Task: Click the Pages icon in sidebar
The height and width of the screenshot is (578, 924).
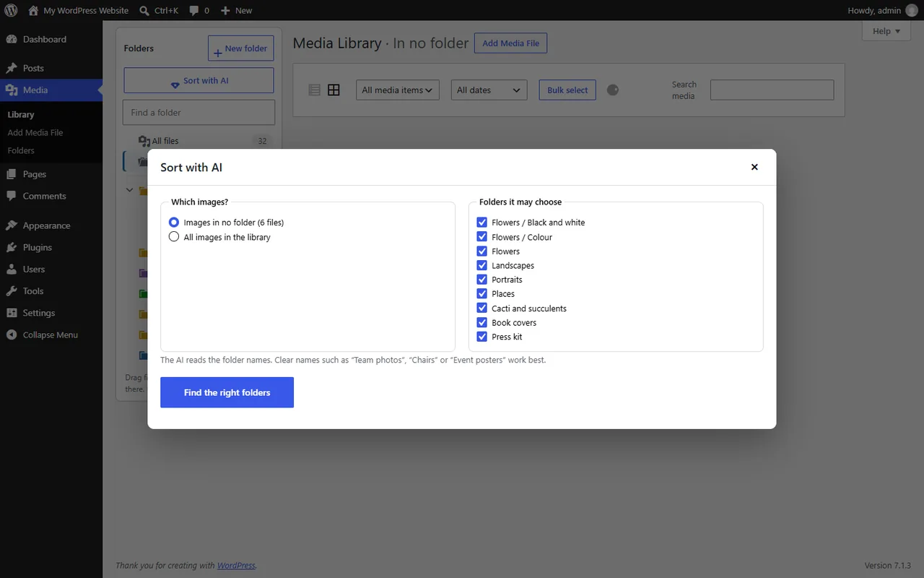Action: tap(12, 174)
